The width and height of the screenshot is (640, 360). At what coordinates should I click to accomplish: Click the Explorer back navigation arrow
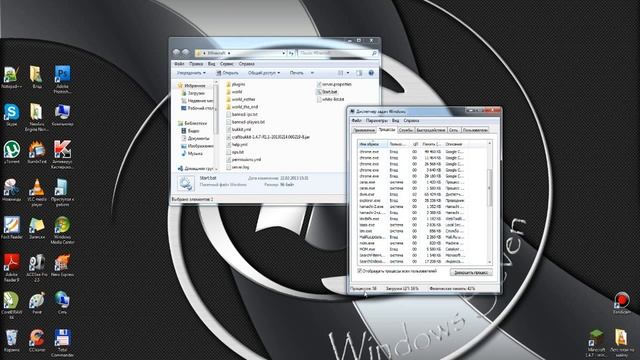point(176,53)
